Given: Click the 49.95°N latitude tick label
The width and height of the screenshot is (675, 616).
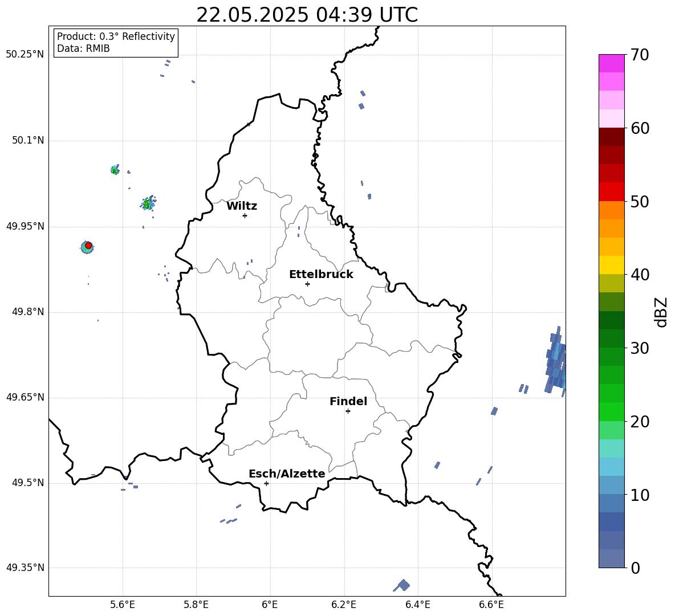Looking at the screenshot, I should (25, 226).
